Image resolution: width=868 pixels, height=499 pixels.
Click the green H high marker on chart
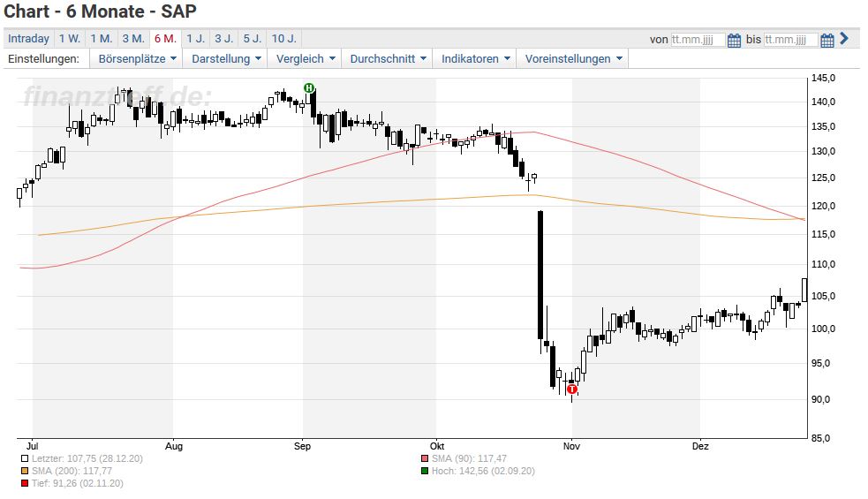coord(309,87)
